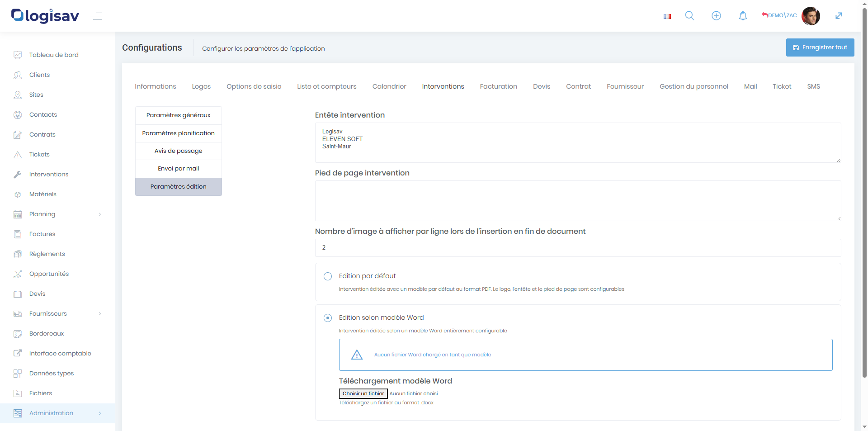Click the search magnifier icon in header

click(689, 16)
